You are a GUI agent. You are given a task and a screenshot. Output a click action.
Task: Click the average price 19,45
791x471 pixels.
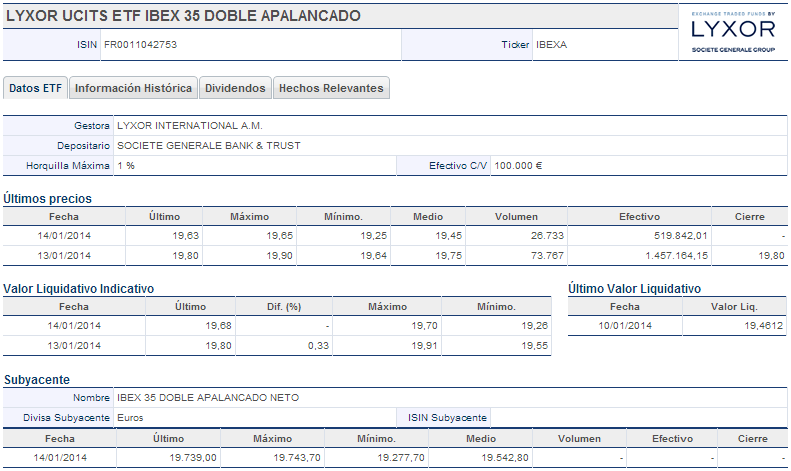pos(448,236)
